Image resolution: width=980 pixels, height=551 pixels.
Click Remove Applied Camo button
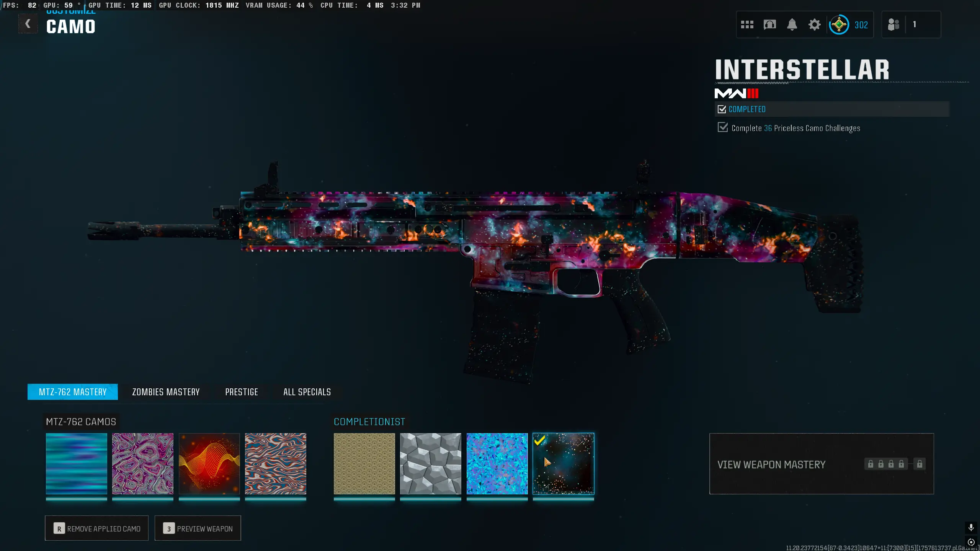(x=97, y=528)
